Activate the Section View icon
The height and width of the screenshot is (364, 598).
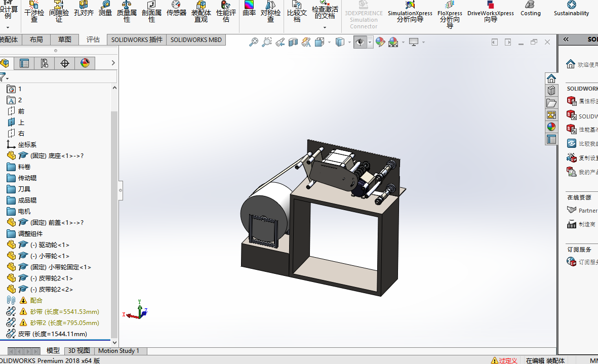[293, 42]
